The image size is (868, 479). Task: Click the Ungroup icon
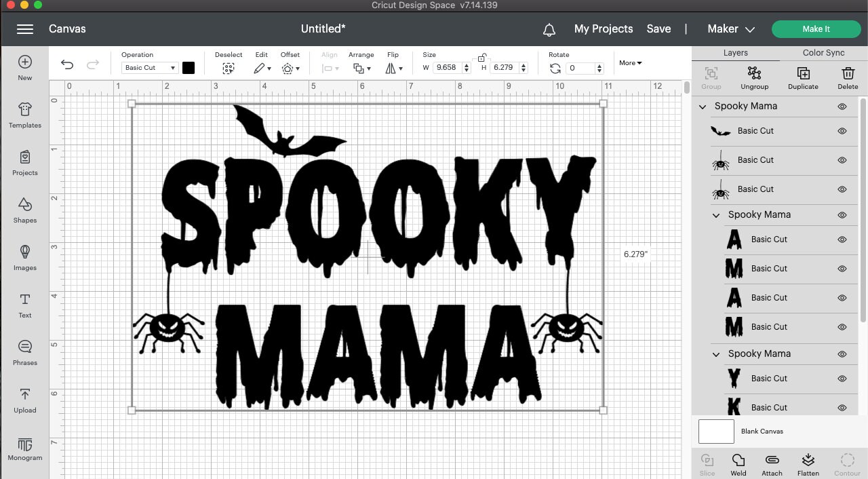click(754, 77)
